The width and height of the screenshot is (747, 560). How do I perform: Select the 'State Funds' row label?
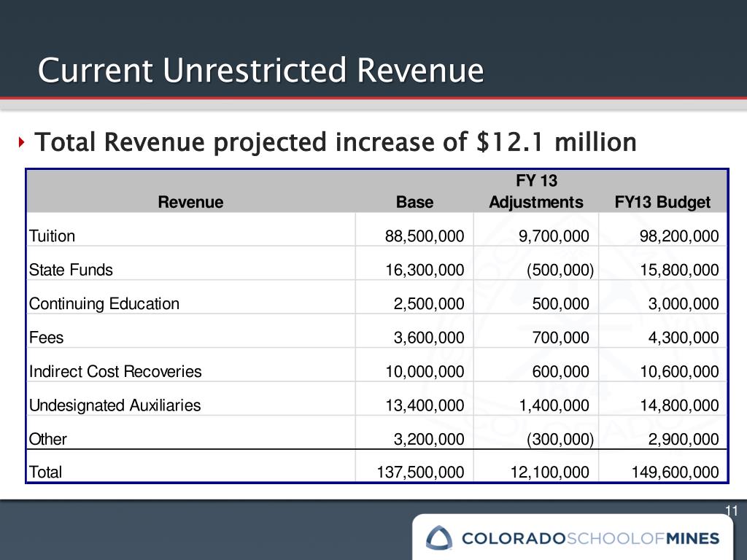[71, 270]
